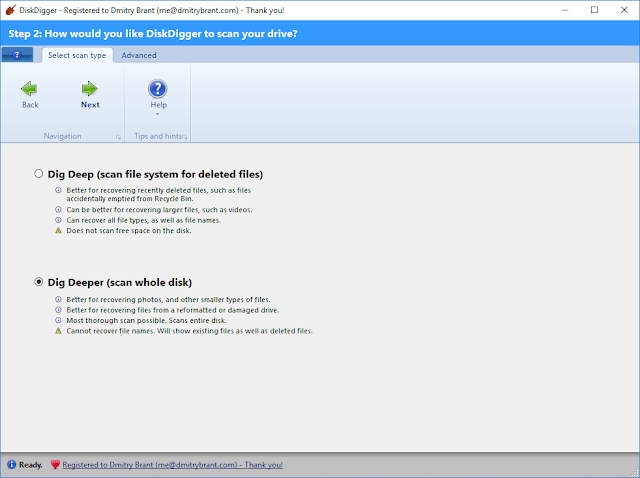Image resolution: width=640 pixels, height=478 pixels.
Task: Click info icon beside 'Can be better for recovering larger files'
Action: tap(58, 209)
